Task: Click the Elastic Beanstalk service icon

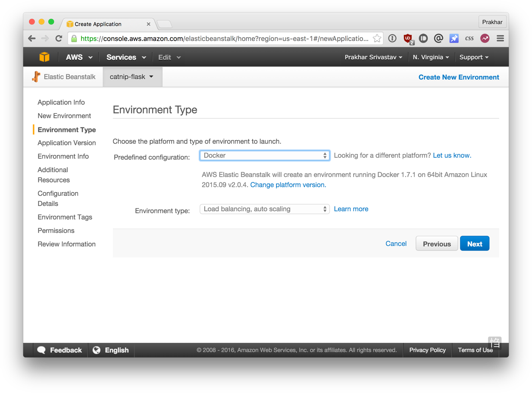Action: (36, 77)
